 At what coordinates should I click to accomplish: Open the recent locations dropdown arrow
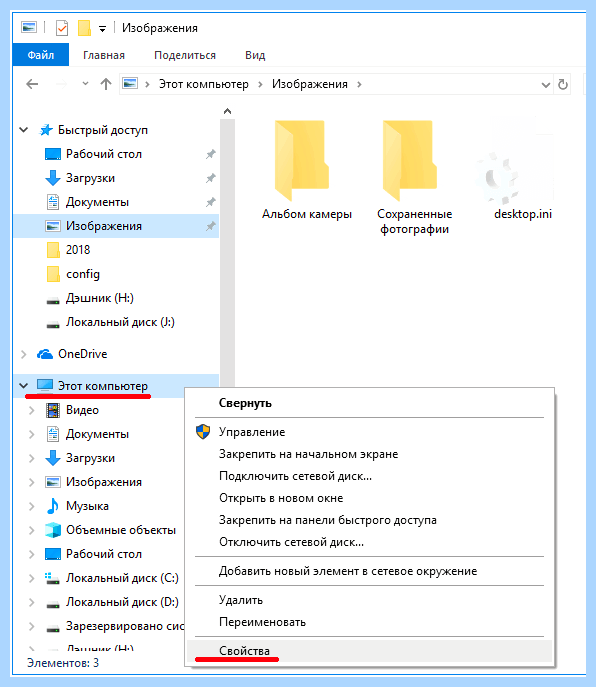click(85, 83)
